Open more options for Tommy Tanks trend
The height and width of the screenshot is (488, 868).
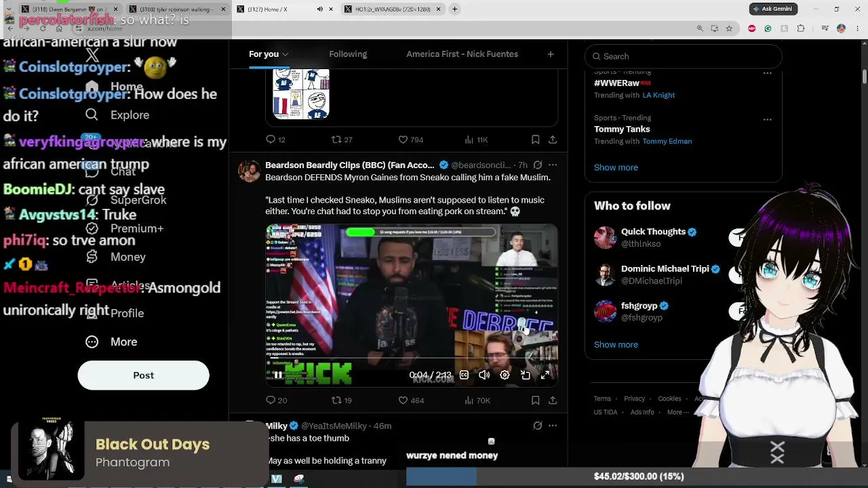click(x=767, y=119)
